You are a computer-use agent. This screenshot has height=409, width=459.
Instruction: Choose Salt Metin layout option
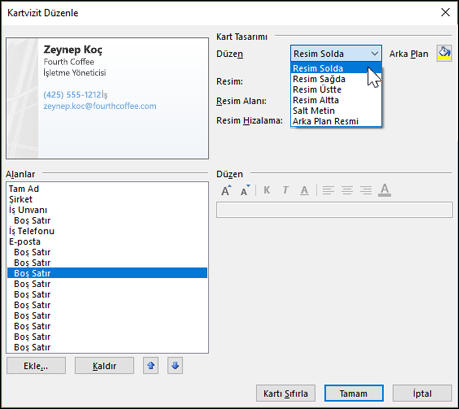click(336, 111)
